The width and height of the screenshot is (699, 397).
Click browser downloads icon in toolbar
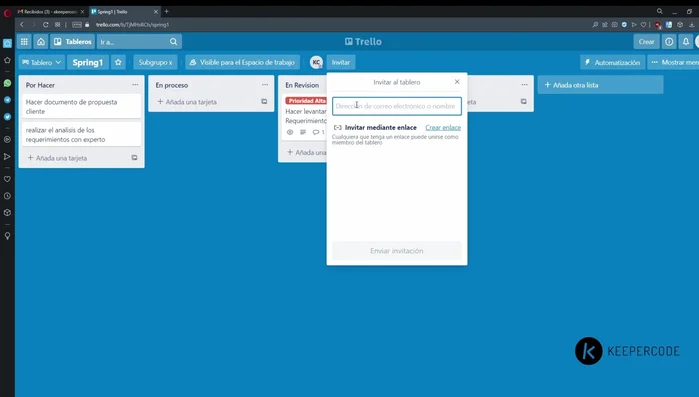(691, 25)
